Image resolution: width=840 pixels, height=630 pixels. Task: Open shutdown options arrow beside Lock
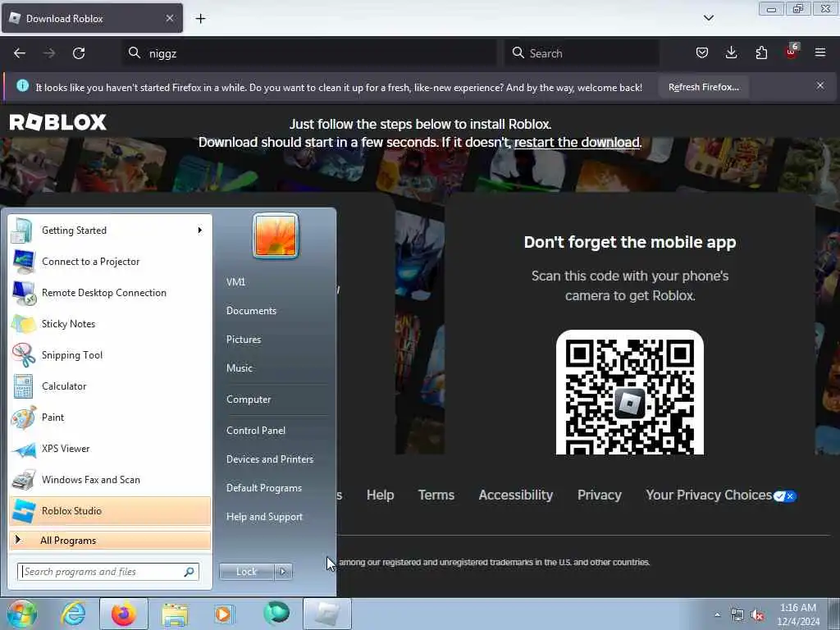click(283, 572)
